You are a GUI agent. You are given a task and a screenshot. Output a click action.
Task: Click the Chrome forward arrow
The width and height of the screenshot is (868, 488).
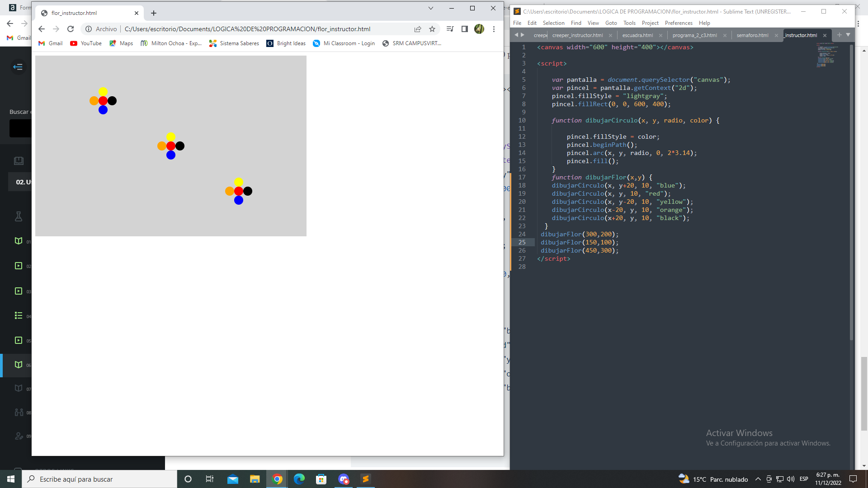point(56,29)
